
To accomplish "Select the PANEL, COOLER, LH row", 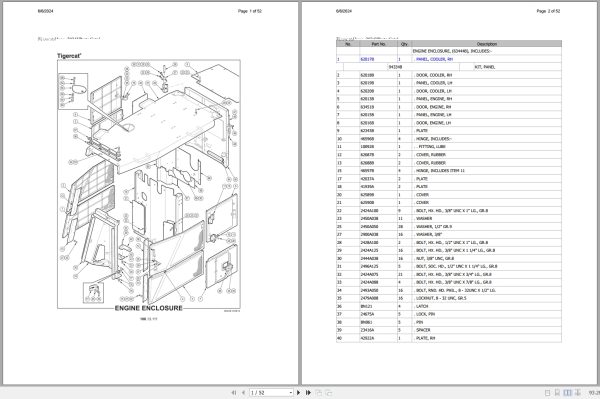I will coord(449,83).
